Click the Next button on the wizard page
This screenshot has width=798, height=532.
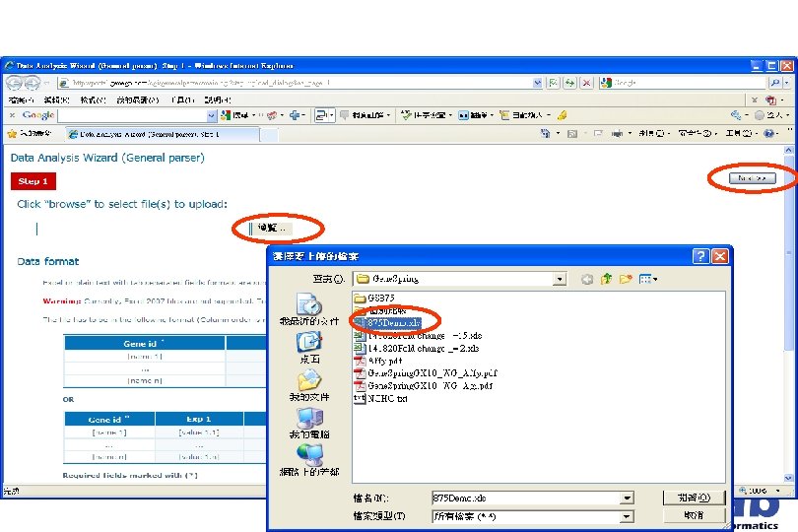coord(753,178)
